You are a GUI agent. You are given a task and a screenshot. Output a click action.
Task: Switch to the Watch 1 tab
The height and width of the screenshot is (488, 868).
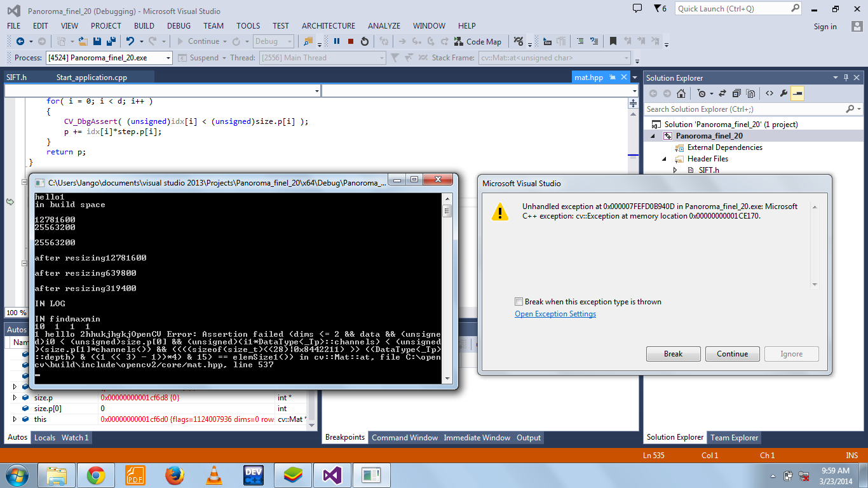tap(75, 437)
